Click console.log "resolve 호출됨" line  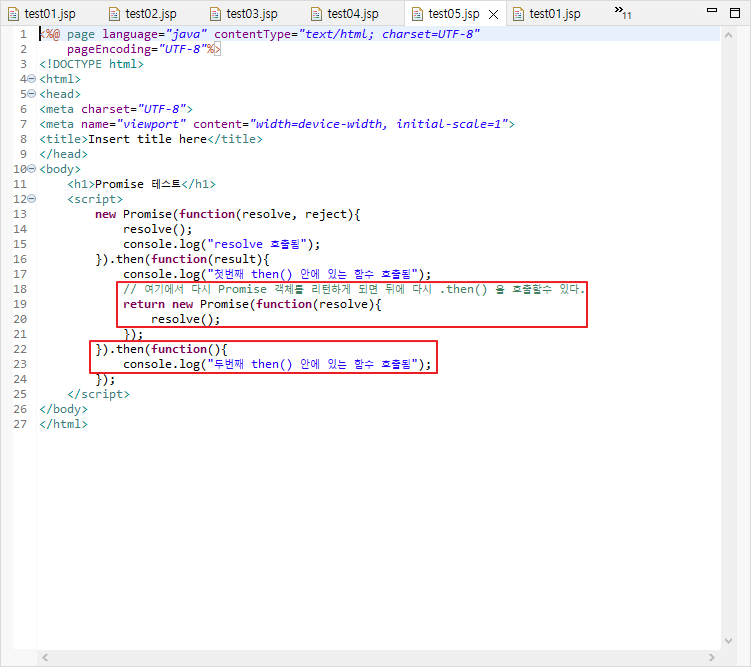221,244
